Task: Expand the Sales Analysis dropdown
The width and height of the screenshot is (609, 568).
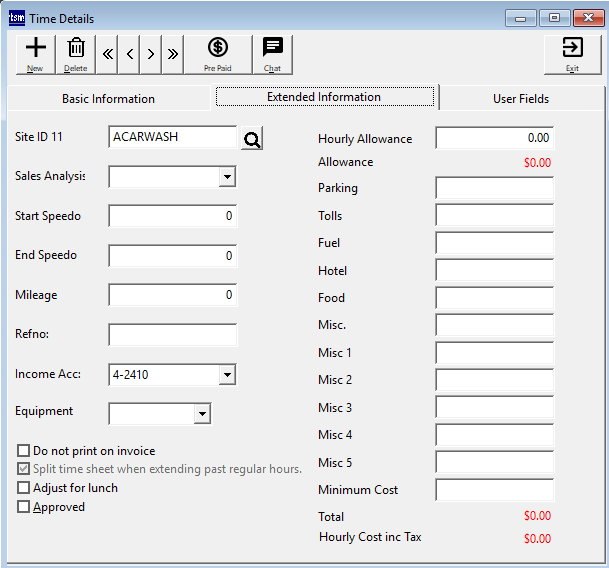Action: coord(227,177)
